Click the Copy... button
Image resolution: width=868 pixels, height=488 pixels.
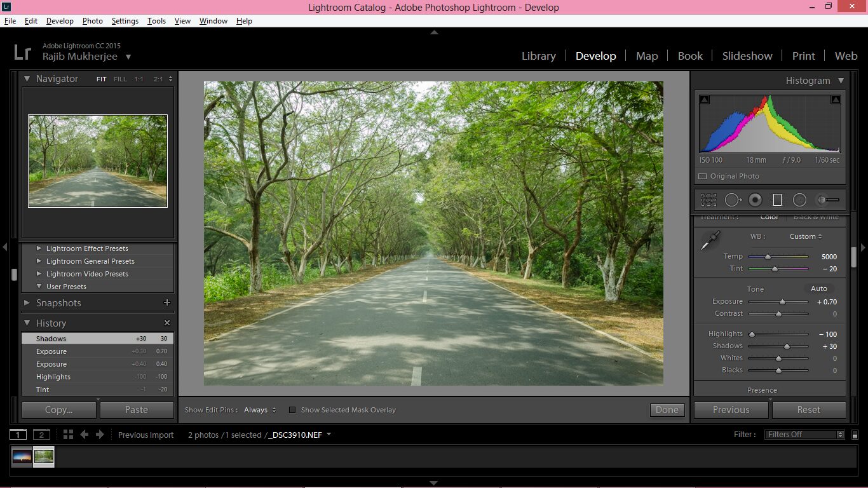pos(59,410)
